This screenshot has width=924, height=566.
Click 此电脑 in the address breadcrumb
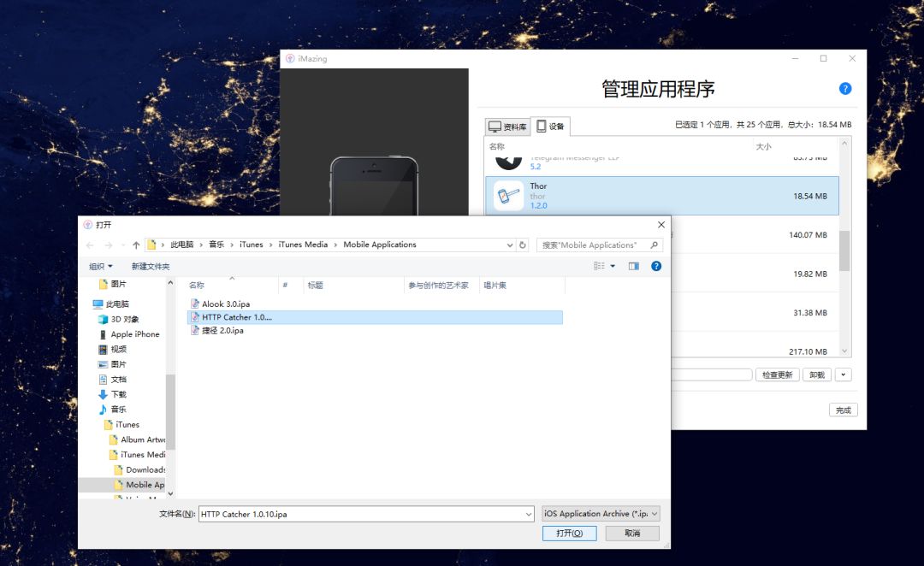pos(182,245)
